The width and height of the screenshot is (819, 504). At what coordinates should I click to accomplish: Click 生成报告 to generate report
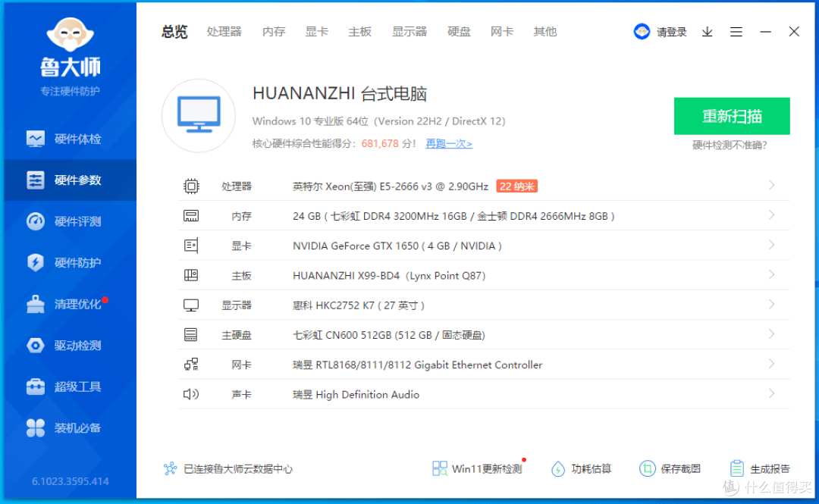coord(760,468)
